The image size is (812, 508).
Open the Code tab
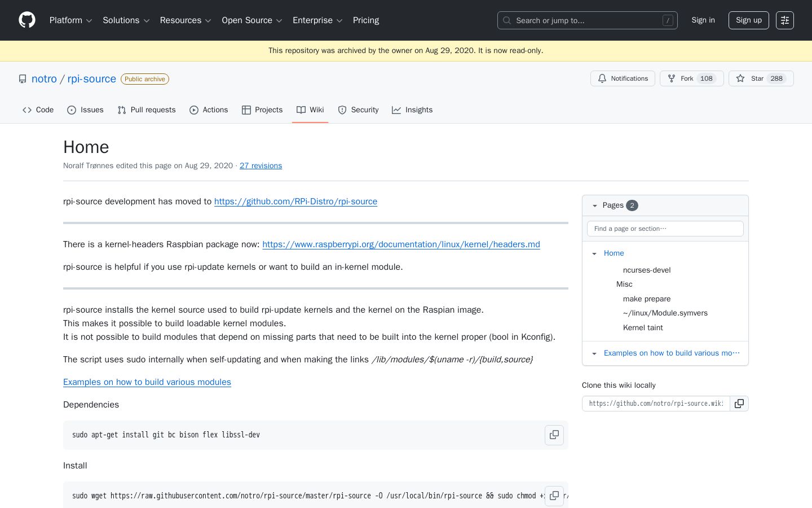38,110
